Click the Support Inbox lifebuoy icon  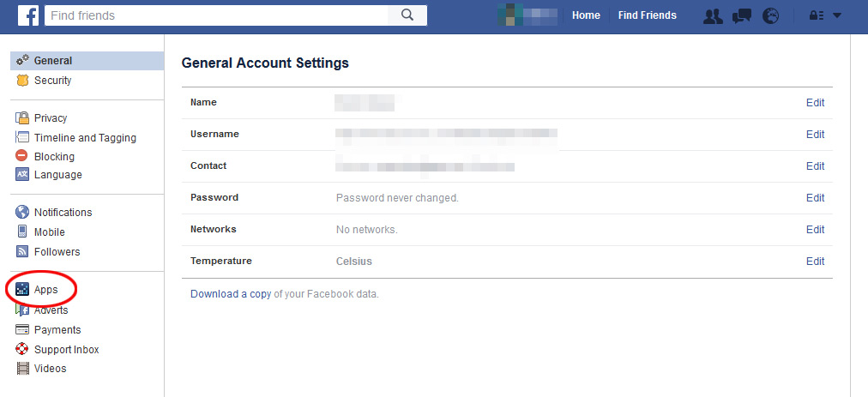coord(22,349)
